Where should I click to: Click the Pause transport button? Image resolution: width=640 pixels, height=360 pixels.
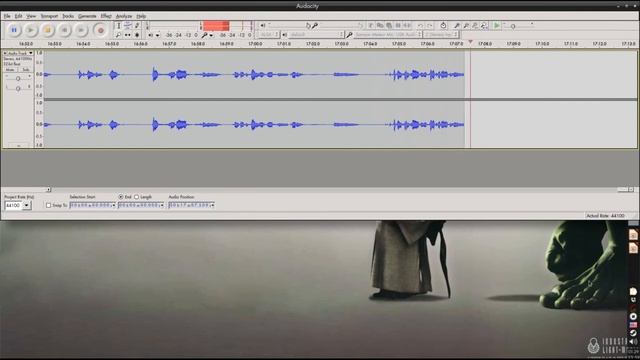click(x=14, y=30)
